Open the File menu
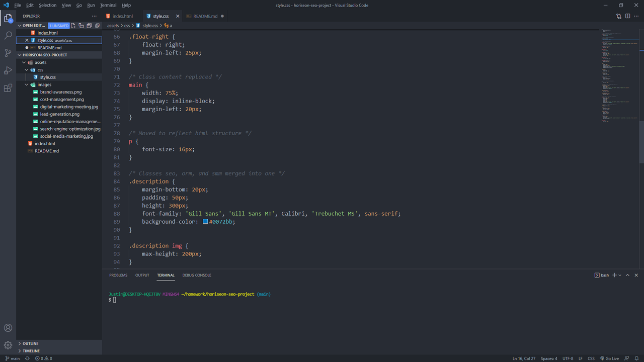This screenshot has width=644, height=362. (x=18, y=5)
